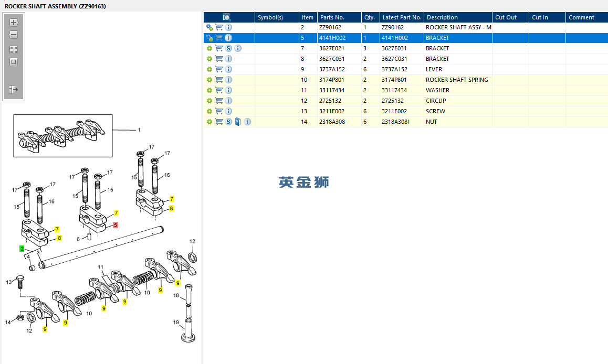
Task: Sort by the Item column header
Action: tap(308, 17)
